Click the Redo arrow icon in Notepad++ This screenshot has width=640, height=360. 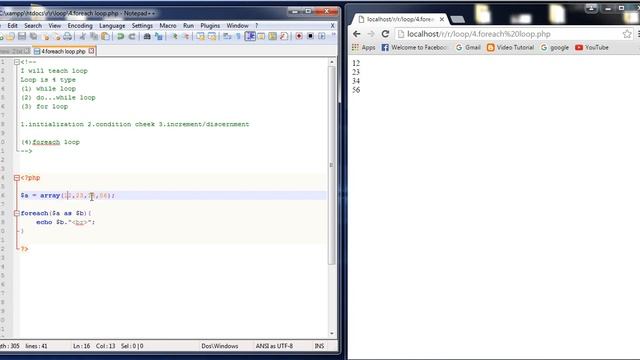point(132,36)
